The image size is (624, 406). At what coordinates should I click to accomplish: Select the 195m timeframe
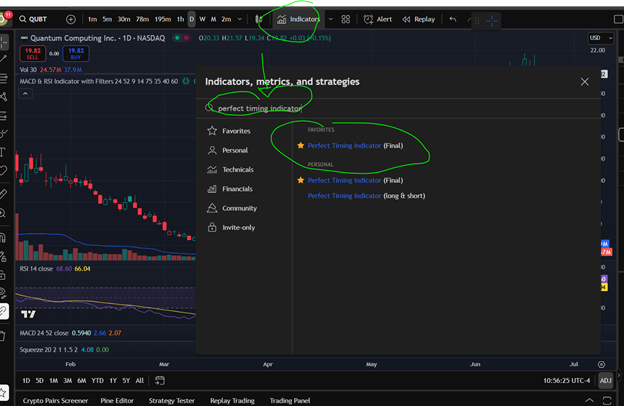162,19
